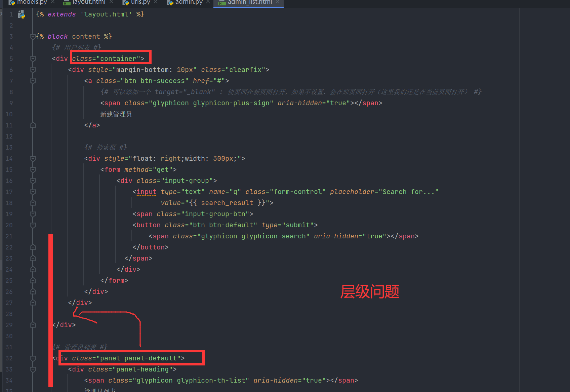The width and height of the screenshot is (570, 392).
Task: Click the 'block' keyword on line 3
Action: pos(58,37)
